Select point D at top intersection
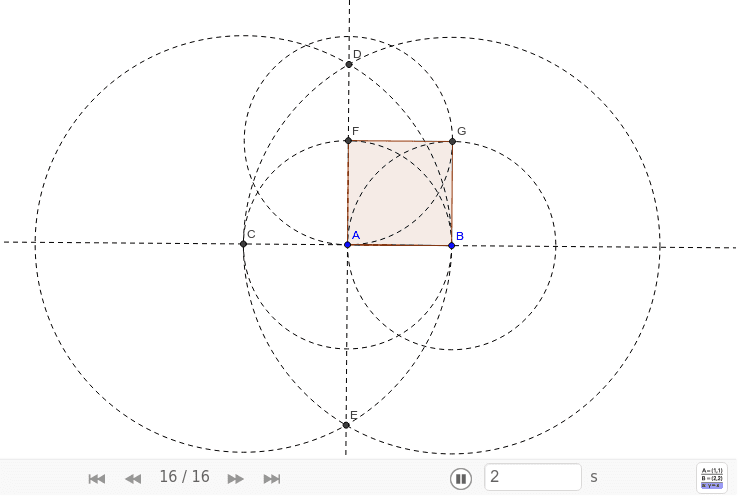 point(349,64)
